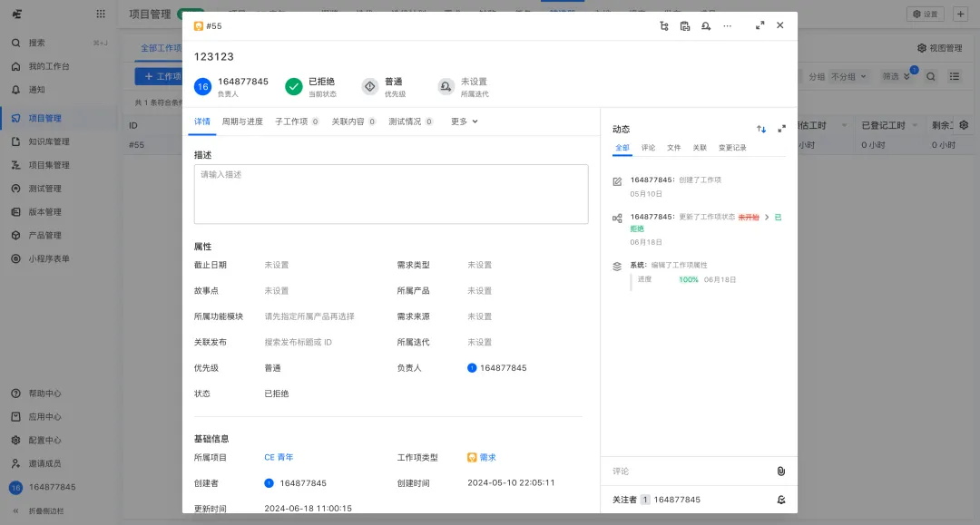Viewport: 980px width, 525px height.
Task: Attach a file with the comment paperclip icon
Action: pyautogui.click(x=780, y=471)
